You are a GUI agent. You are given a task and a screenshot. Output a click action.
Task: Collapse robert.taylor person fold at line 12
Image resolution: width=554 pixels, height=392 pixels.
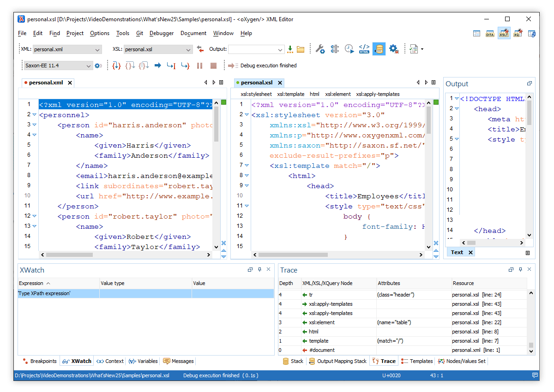click(x=34, y=216)
